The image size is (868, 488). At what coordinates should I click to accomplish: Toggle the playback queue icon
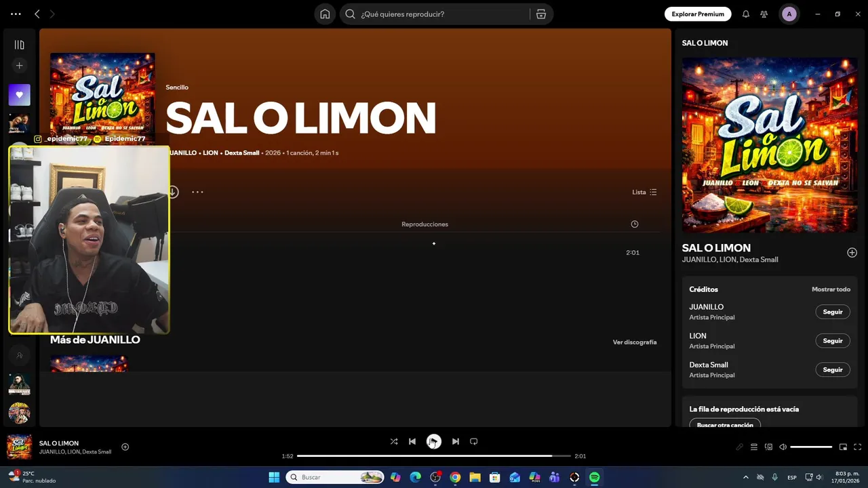[754, 447]
